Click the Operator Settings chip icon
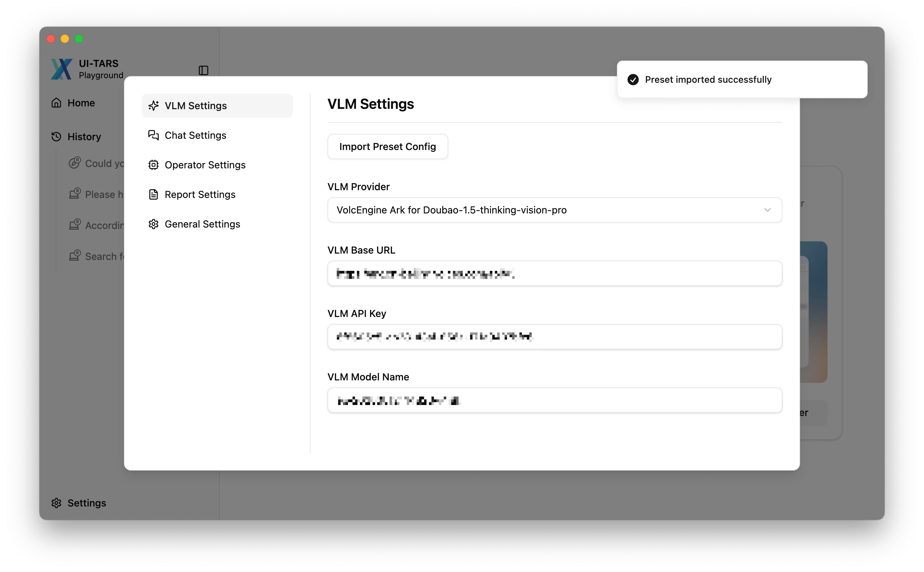 [x=154, y=165]
